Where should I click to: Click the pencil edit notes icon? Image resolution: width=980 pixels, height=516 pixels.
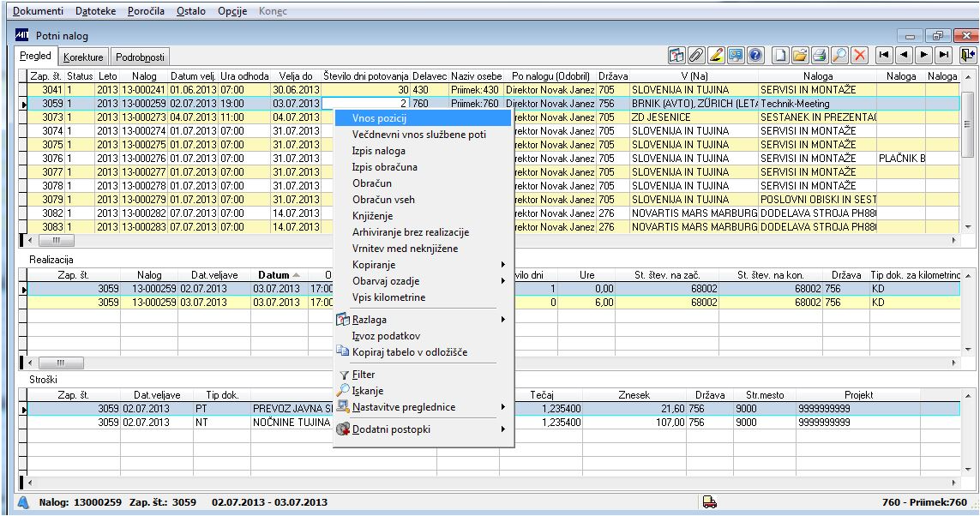tap(716, 56)
